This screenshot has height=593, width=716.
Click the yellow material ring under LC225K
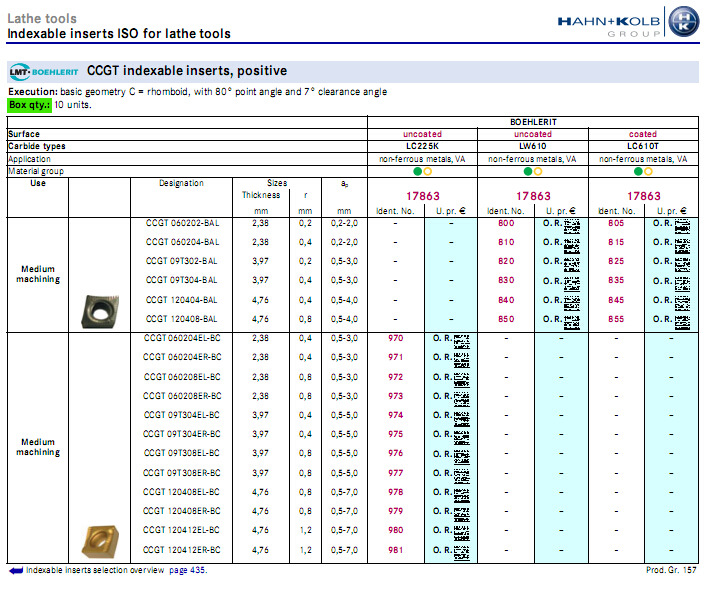[x=427, y=171]
